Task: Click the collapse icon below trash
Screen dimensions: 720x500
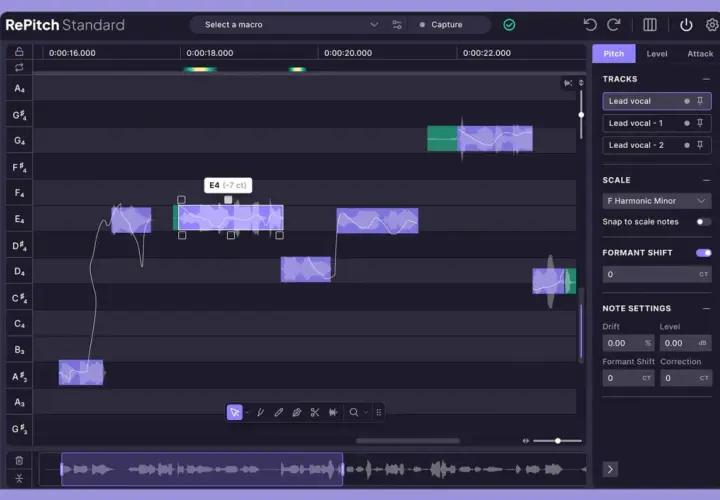Action: click(19, 478)
